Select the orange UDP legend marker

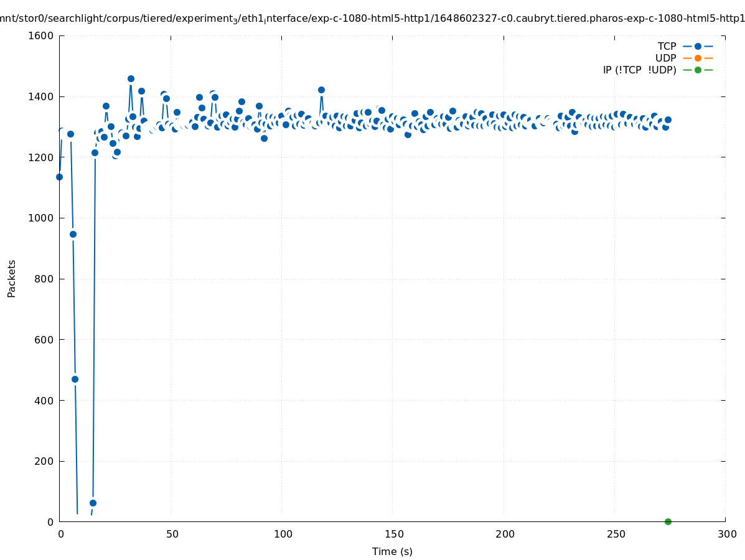[698, 58]
